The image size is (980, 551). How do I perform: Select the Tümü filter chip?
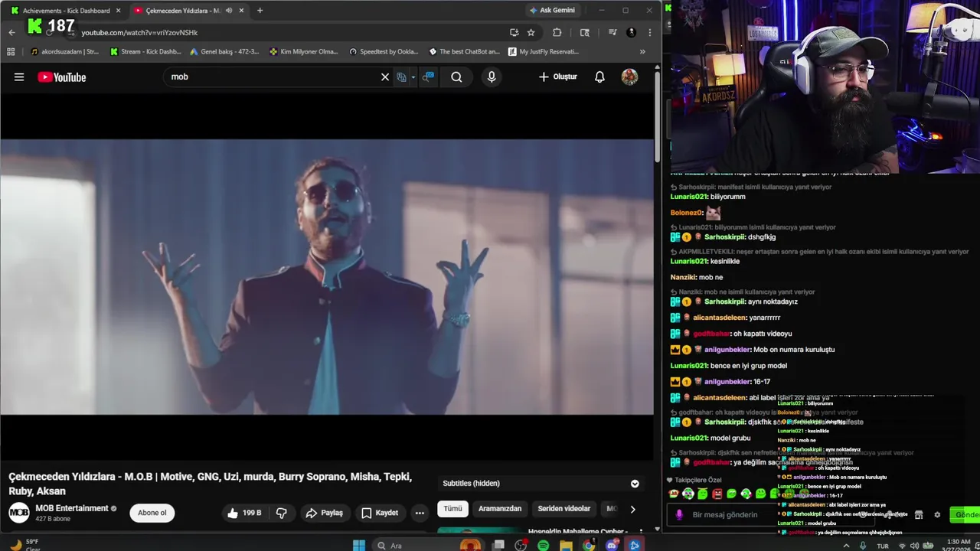[453, 509]
